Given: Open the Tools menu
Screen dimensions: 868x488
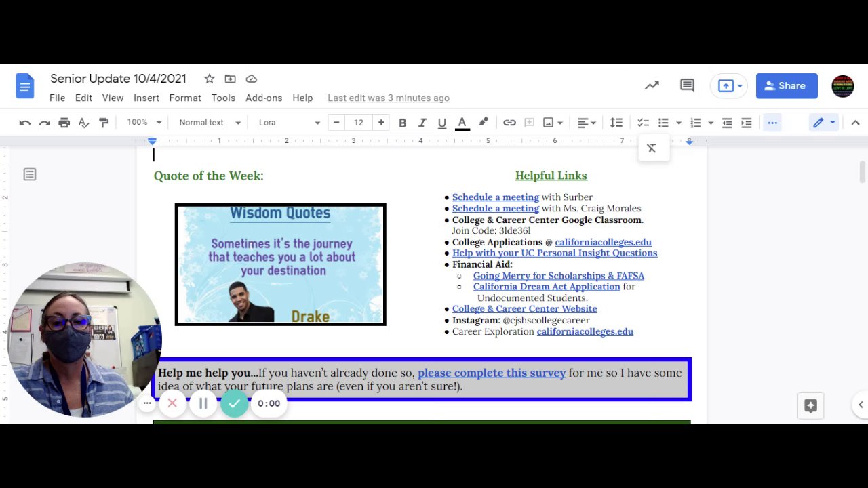Looking at the screenshot, I should click(223, 98).
